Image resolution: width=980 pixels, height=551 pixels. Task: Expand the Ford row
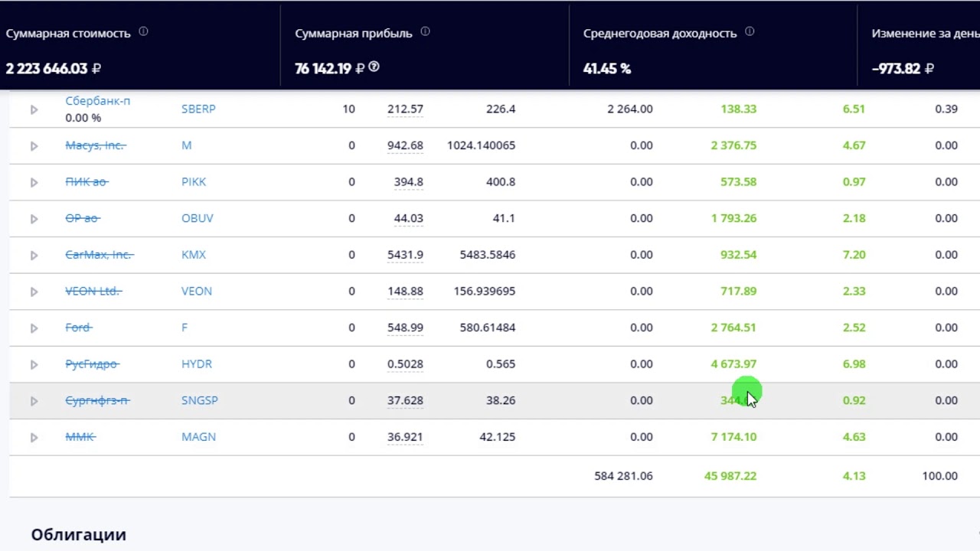tap(34, 328)
